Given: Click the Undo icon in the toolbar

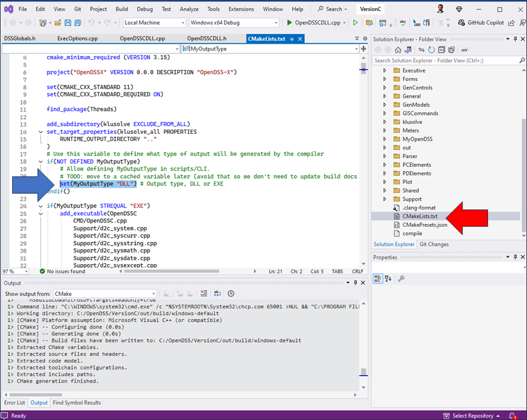Looking at the screenshot, I should [91, 22].
